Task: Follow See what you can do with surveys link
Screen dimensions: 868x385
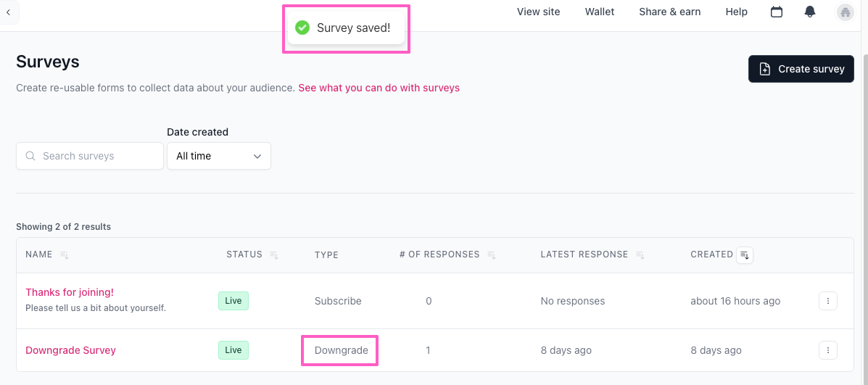Action: pyautogui.click(x=379, y=88)
